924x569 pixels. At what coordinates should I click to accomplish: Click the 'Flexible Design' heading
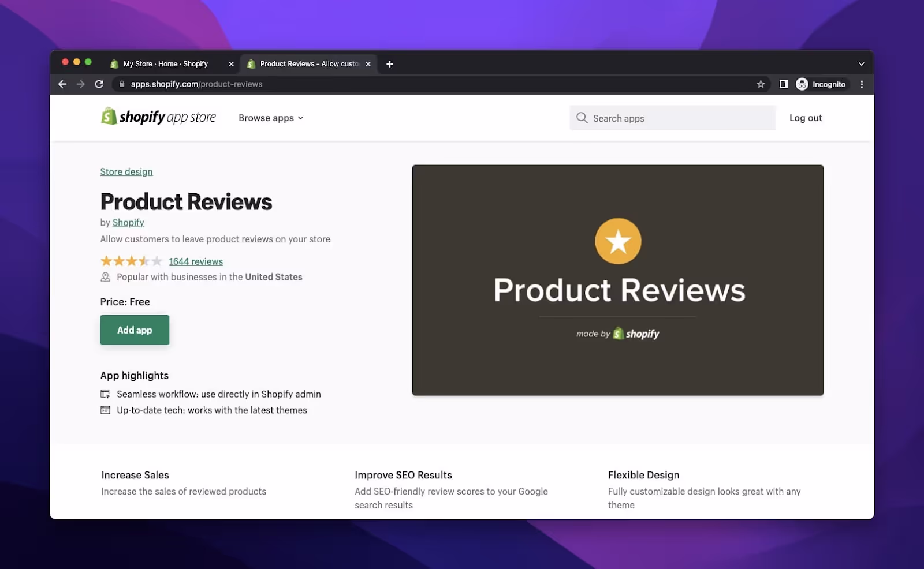click(643, 476)
